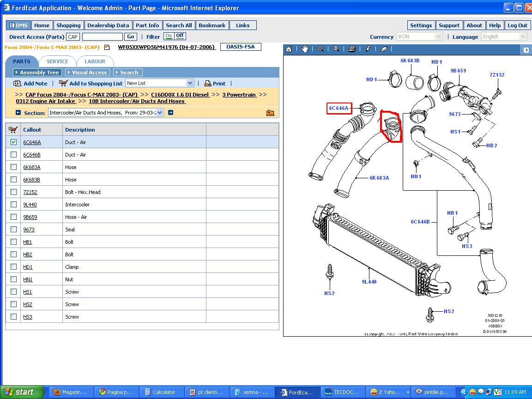Tick the HD1 Clamp checkbox
The width and height of the screenshot is (532, 399).
coord(13,267)
